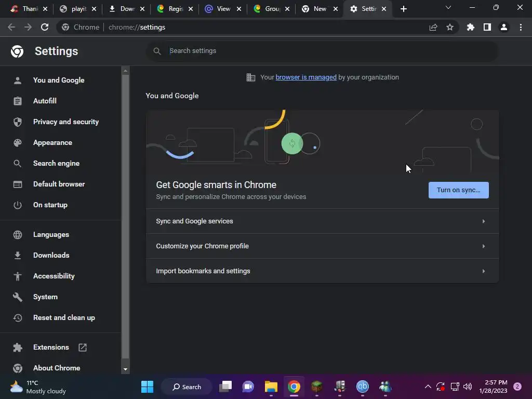Screen dimensions: 532x399
Task: Open Extensions external link icon
Action: [83, 348]
